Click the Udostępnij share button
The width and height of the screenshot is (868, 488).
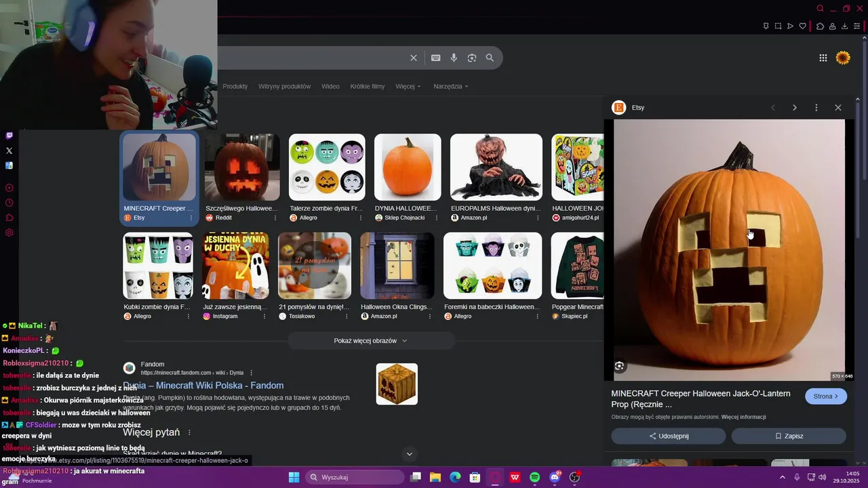669,436
